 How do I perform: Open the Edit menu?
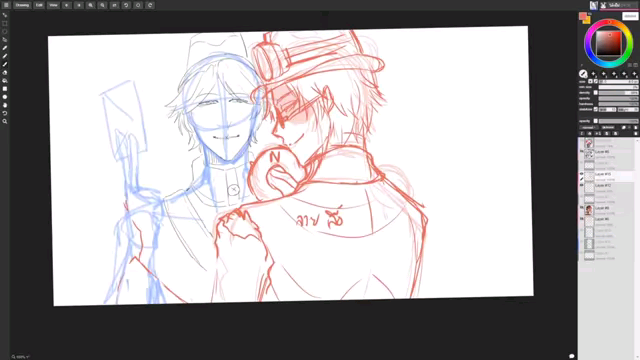39,5
